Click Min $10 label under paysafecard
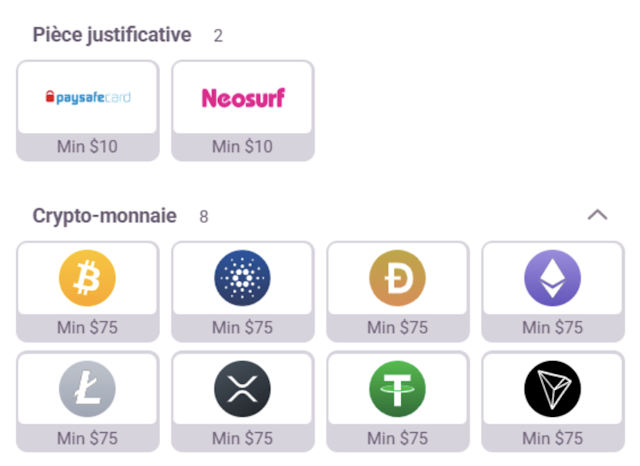 pyautogui.click(x=87, y=147)
